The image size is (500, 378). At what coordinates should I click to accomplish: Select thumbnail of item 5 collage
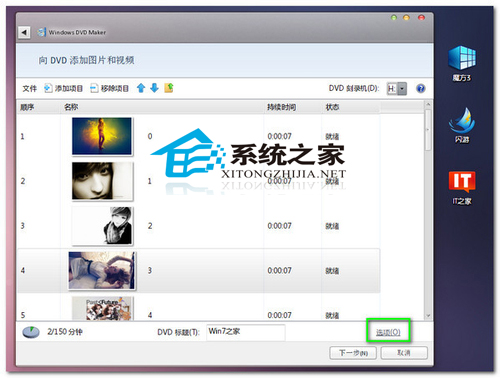[102, 308]
